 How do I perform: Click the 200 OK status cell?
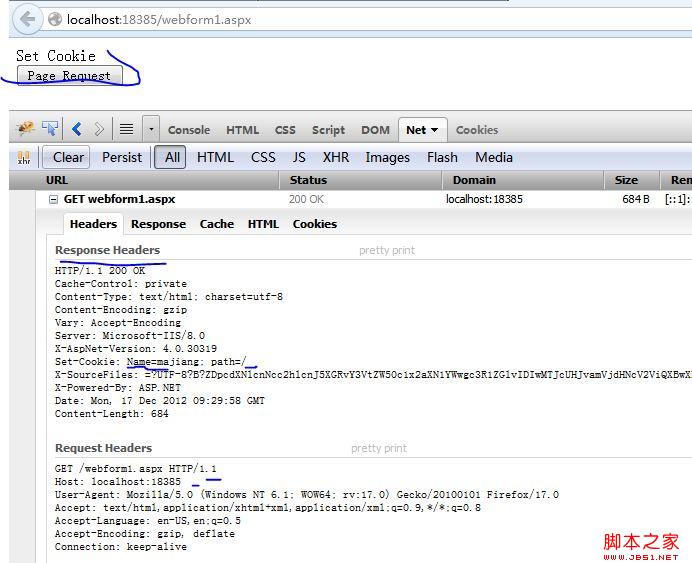pos(306,199)
